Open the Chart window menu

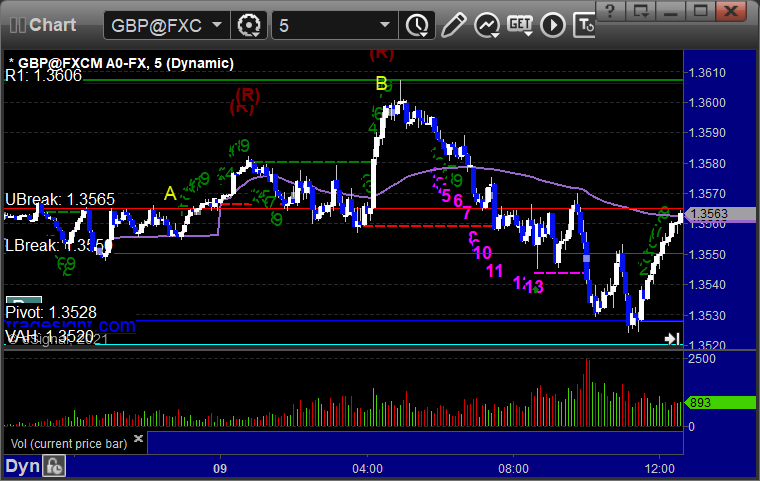[x=43, y=25]
